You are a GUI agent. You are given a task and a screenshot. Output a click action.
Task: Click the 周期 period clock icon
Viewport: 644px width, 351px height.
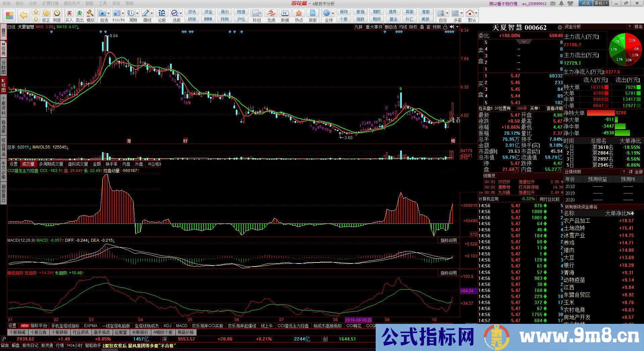[131, 13]
